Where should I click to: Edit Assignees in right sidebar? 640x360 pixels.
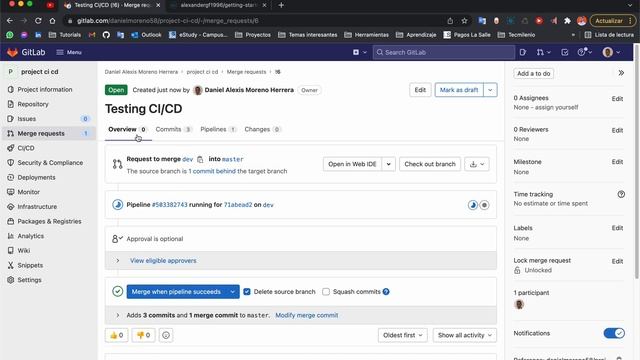[x=617, y=98]
